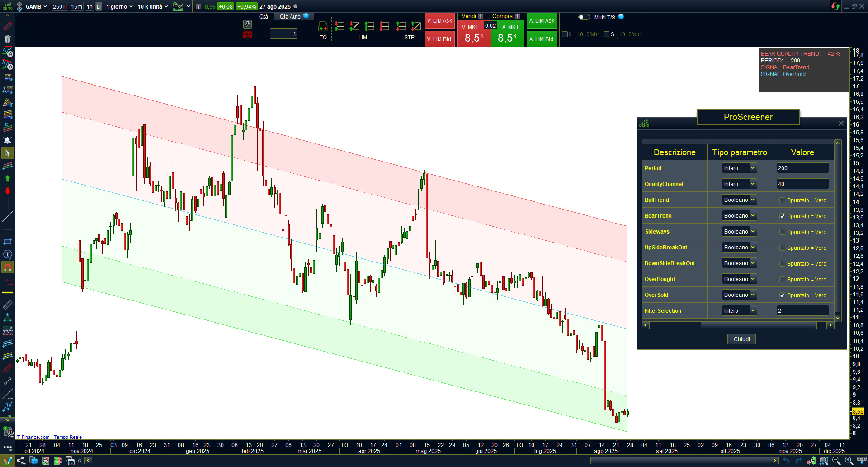
Task: Toggle the Multi T/S switch
Action: tap(584, 17)
